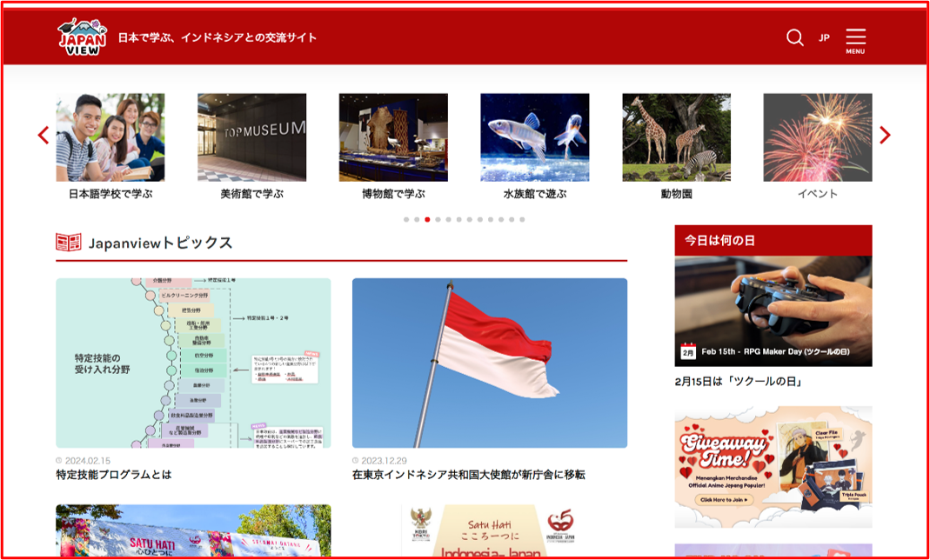The image size is (930, 560).
Task: Open the game controller RPG Maker image
Action: pyautogui.click(x=773, y=311)
